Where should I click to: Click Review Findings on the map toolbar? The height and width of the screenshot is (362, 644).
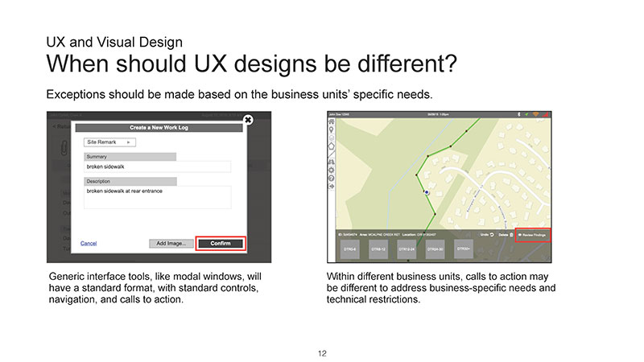click(532, 234)
